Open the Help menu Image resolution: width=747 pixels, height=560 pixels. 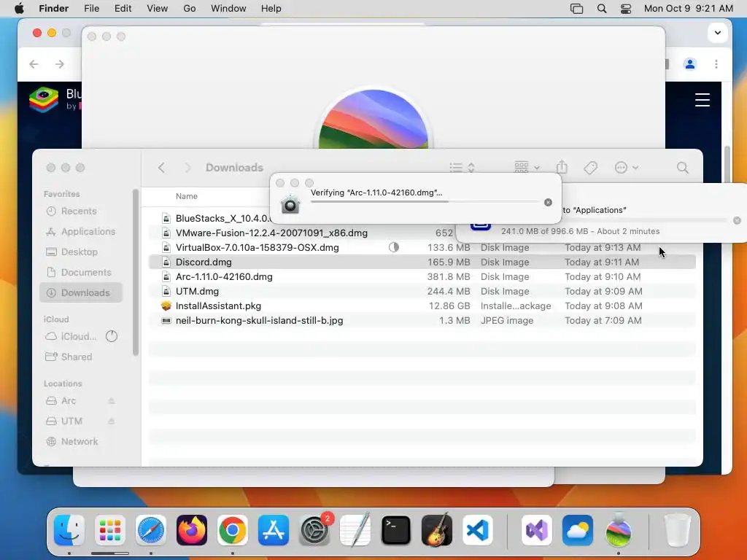tap(271, 9)
